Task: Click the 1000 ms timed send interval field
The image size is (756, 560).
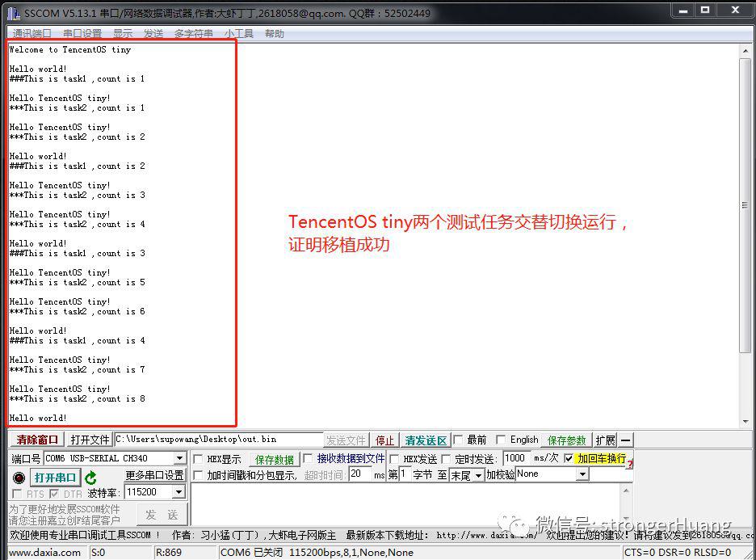Action: [516, 457]
